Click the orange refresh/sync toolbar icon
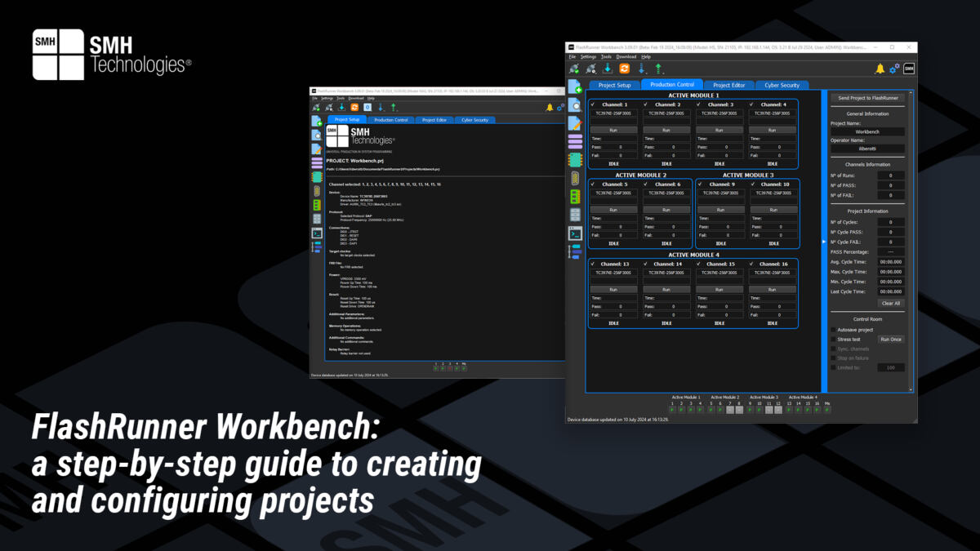Image resolution: width=980 pixels, height=551 pixels. [x=625, y=68]
